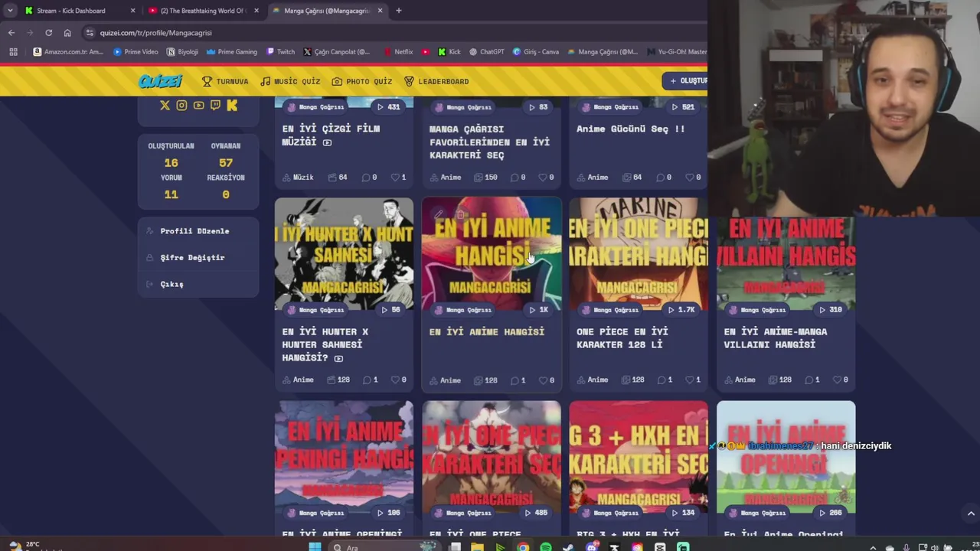Click the Oluştur button
980x551 pixels.
pyautogui.click(x=685, y=80)
